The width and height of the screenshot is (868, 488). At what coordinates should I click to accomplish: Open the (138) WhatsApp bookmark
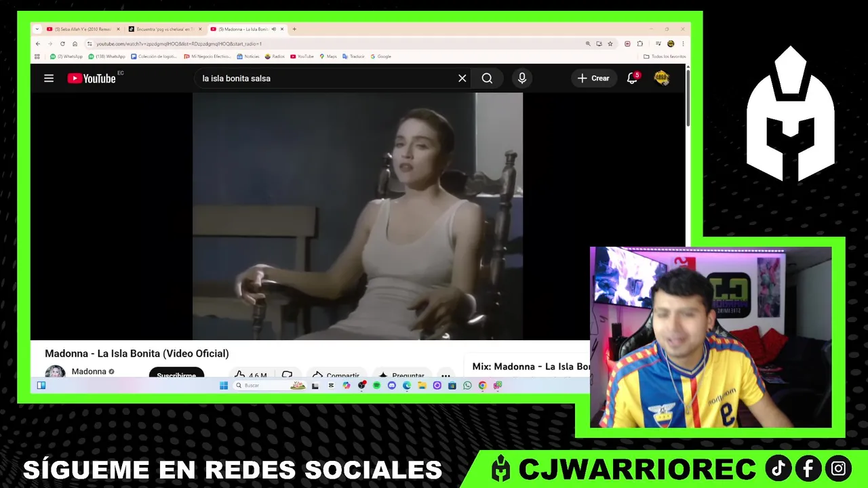click(107, 56)
